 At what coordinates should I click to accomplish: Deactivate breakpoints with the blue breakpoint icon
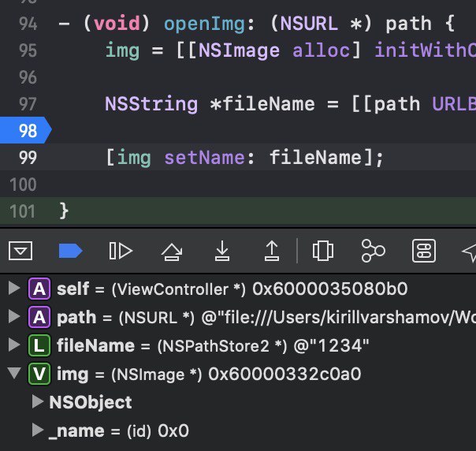tap(70, 251)
